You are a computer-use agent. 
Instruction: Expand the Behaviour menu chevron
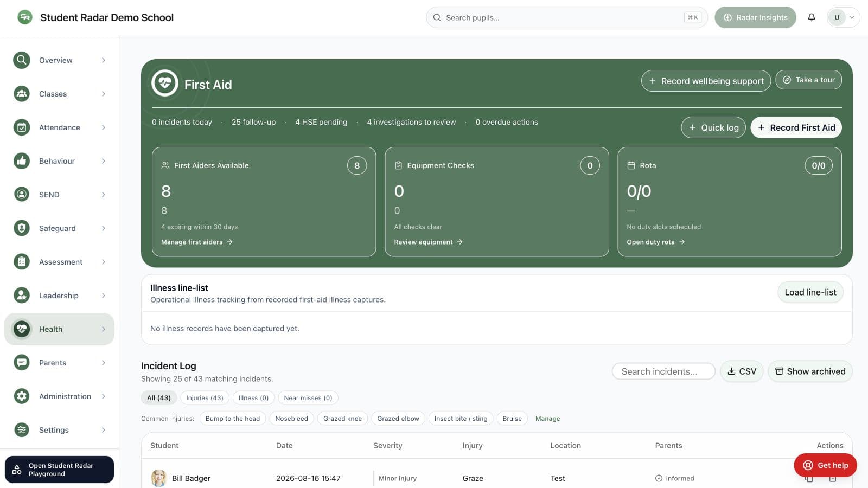104,161
